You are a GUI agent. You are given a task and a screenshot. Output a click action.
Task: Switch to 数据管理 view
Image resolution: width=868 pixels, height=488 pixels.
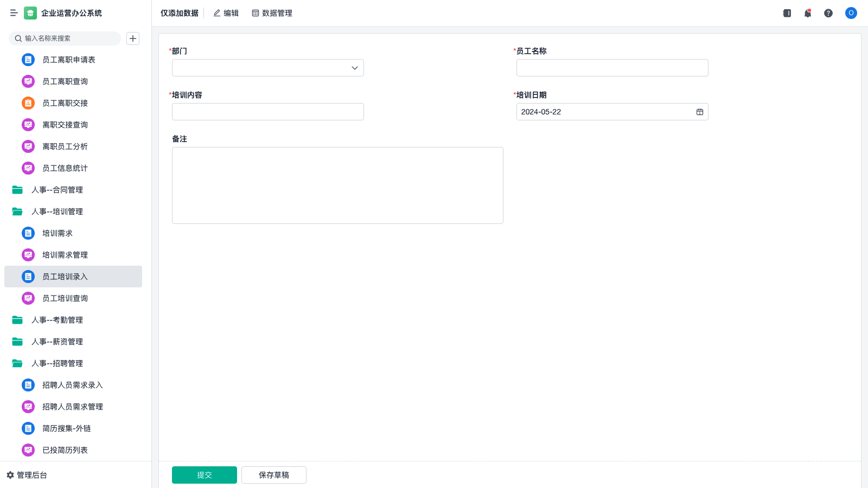(272, 13)
